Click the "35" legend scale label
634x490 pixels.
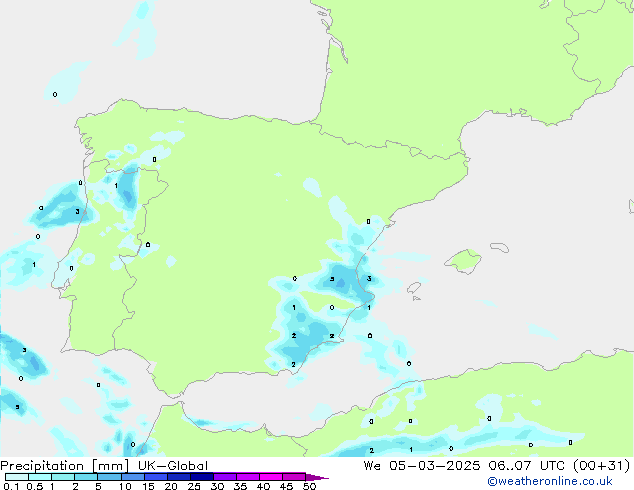[240, 486]
